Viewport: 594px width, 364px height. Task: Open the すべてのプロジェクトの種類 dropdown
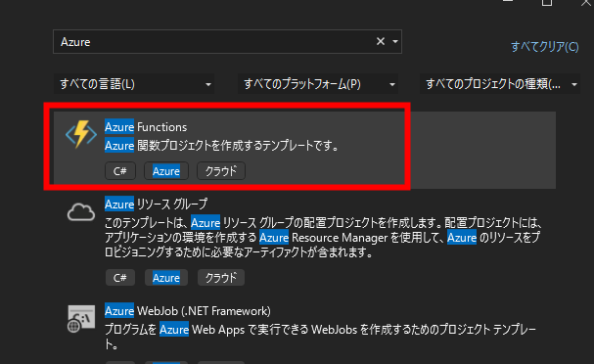tap(500, 84)
